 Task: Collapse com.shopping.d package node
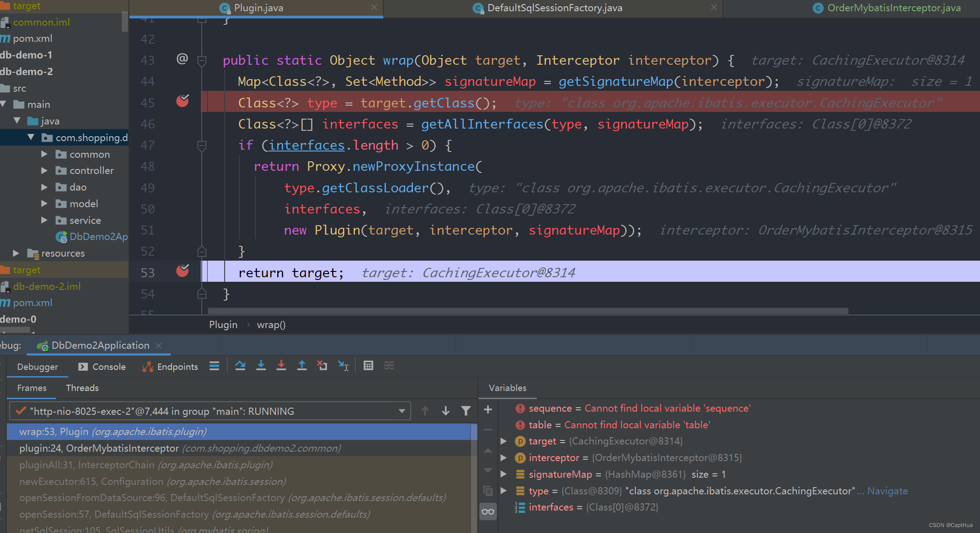31,138
